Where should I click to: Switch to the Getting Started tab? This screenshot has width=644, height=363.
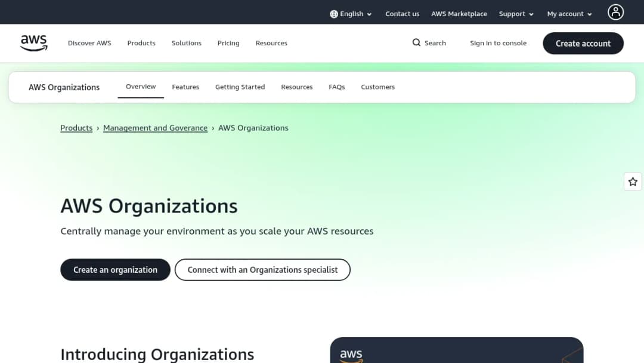click(x=240, y=87)
